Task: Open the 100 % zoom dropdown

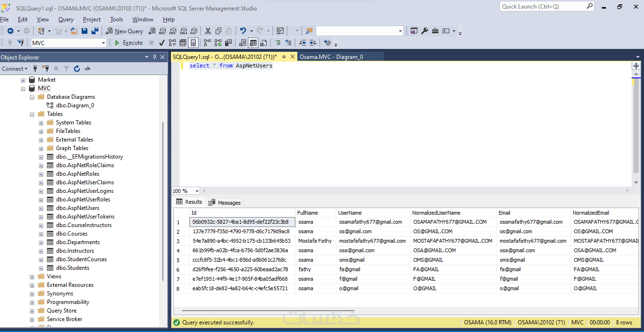Action: 197,191
